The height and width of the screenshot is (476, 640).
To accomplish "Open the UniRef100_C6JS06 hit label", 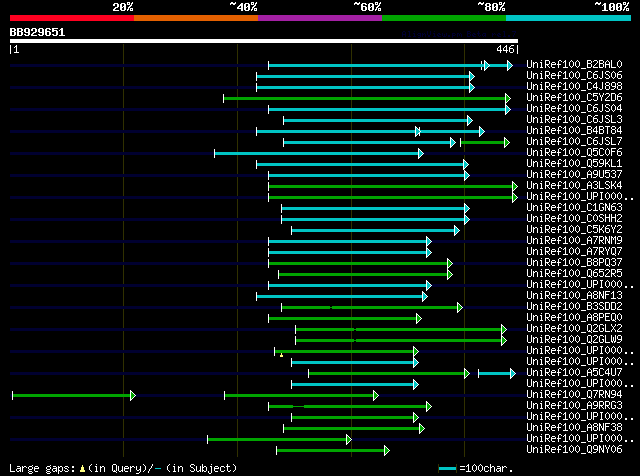I will pyautogui.click(x=574, y=76).
